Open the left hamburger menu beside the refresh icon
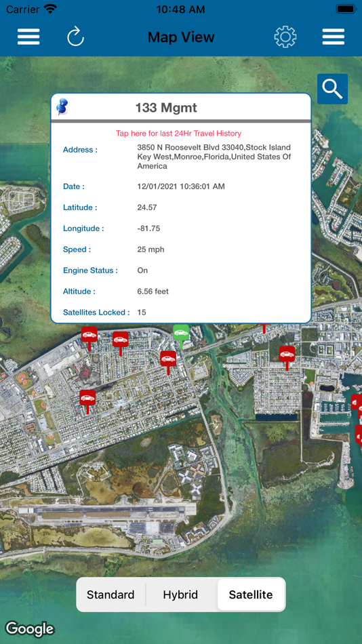Screen dimensions: 362x644 (28, 37)
